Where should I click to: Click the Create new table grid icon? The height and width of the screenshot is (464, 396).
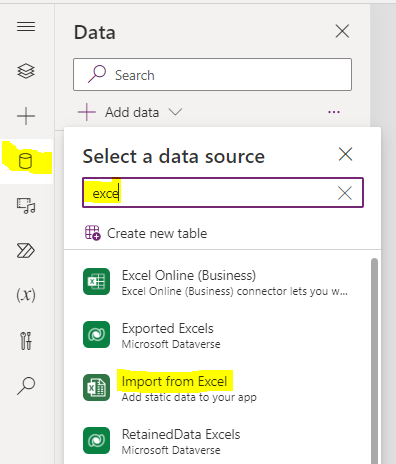tap(92, 233)
